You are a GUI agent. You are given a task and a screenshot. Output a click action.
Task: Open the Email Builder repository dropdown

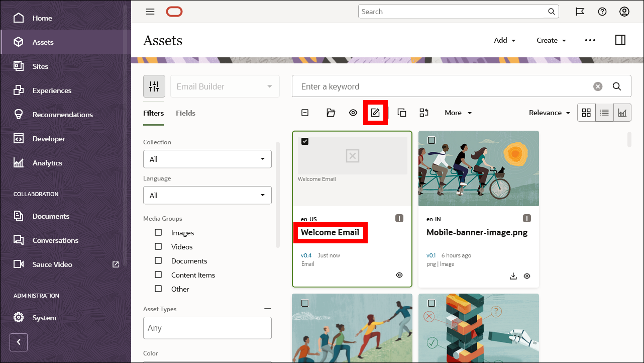[x=225, y=86]
